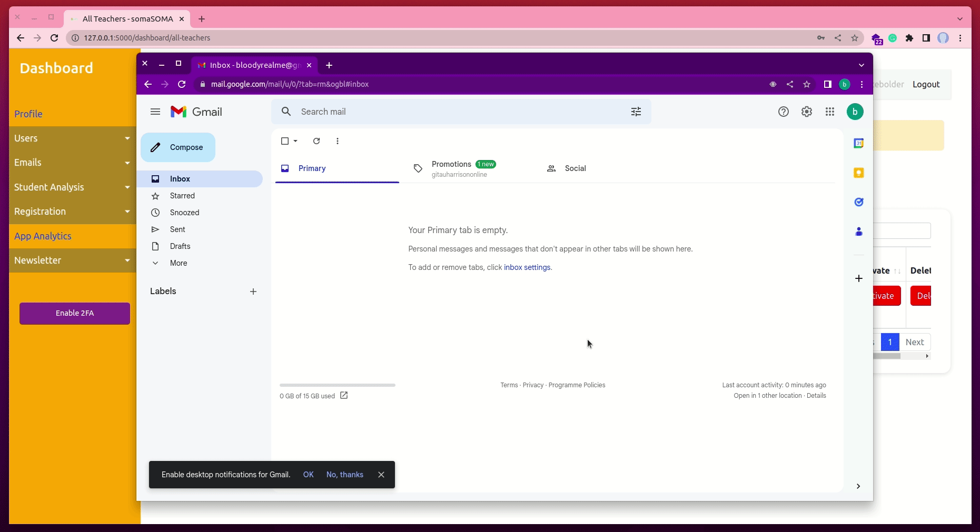The image size is (980, 532).
Task: Expand the More folders list
Action: [x=178, y=263]
